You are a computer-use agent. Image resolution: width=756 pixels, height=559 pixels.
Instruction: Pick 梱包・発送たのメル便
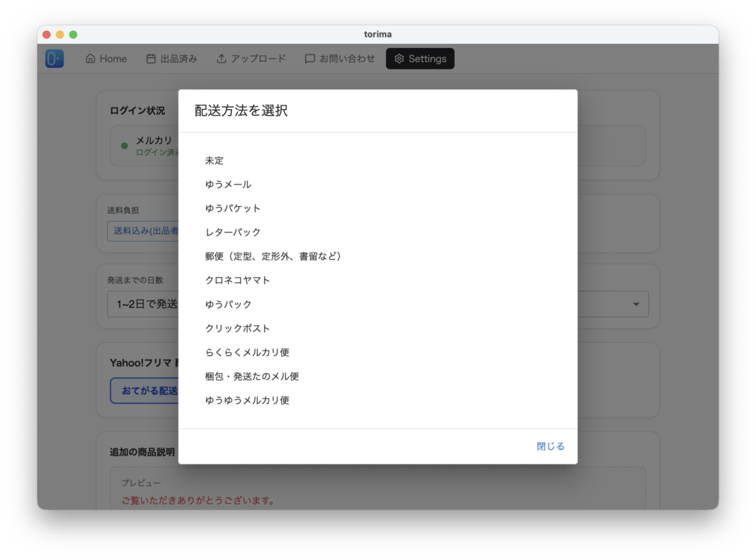point(252,377)
